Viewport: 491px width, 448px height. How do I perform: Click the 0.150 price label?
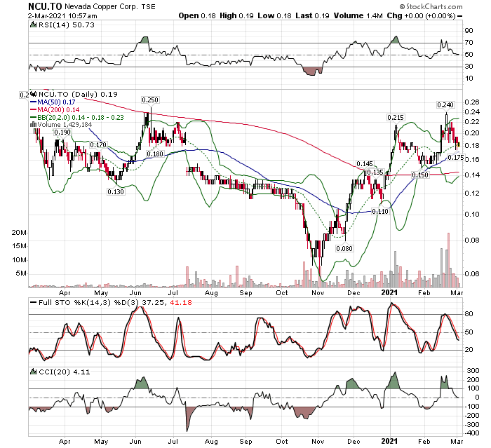420,175
